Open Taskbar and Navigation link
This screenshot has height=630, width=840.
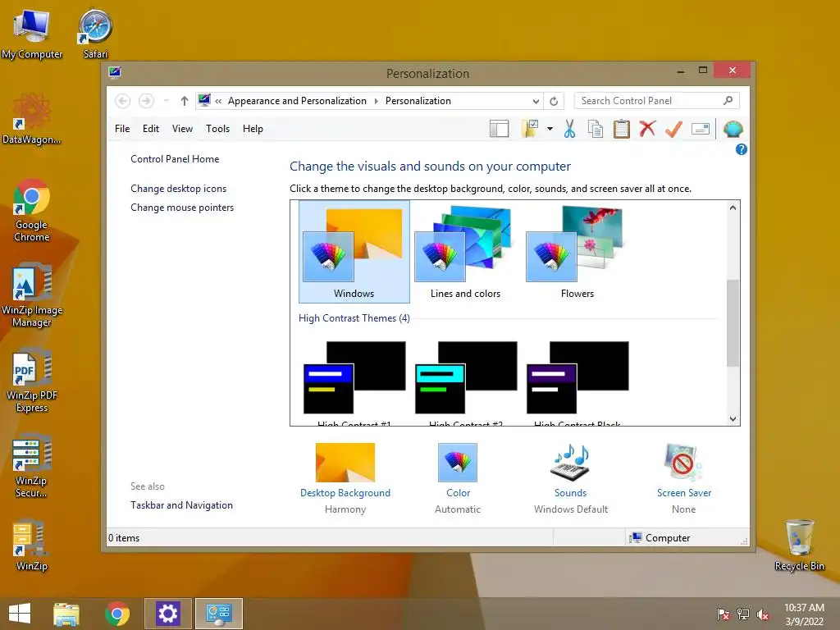(x=181, y=505)
